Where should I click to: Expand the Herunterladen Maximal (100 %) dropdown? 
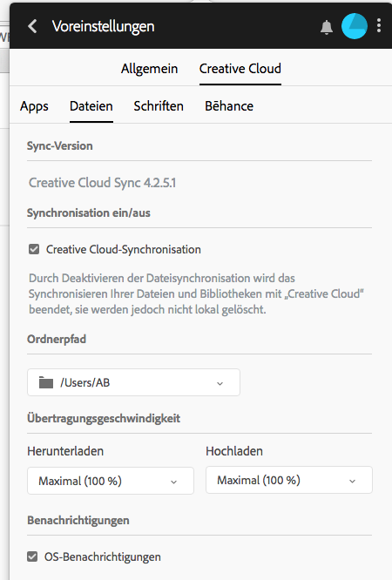[111, 481]
